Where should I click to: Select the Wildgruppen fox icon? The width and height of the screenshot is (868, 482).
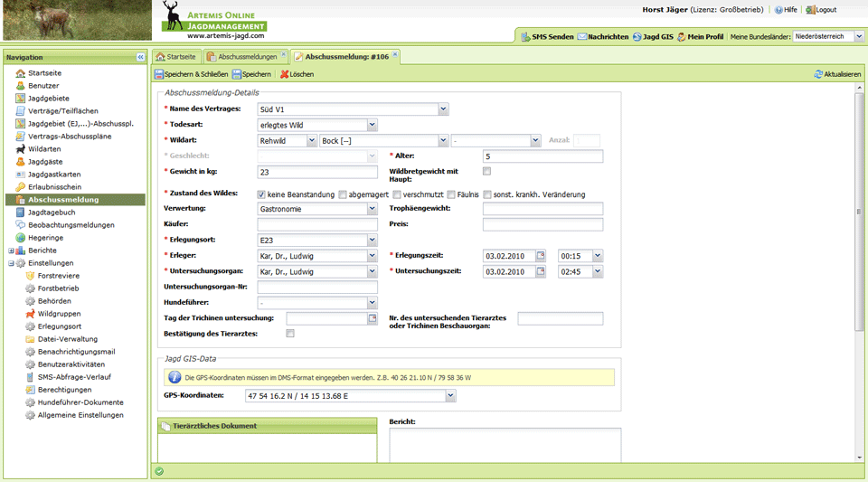click(31, 314)
